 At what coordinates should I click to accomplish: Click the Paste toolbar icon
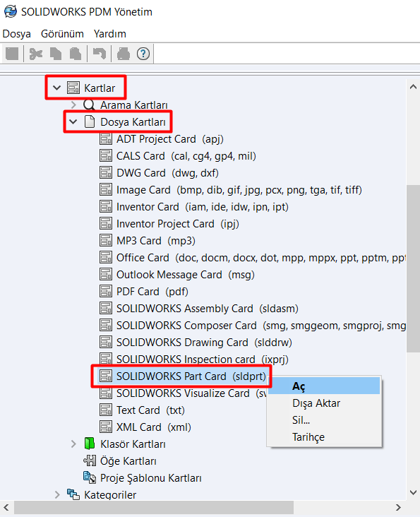[x=76, y=54]
